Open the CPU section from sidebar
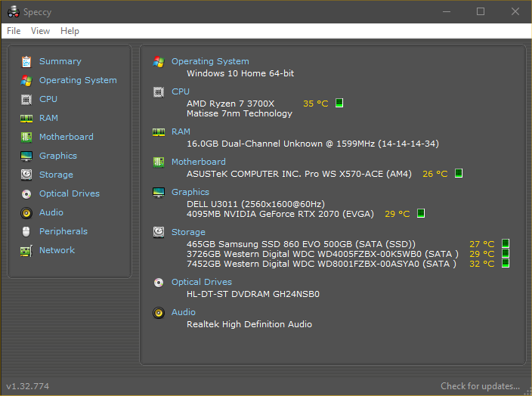The width and height of the screenshot is (532, 396). (48, 99)
